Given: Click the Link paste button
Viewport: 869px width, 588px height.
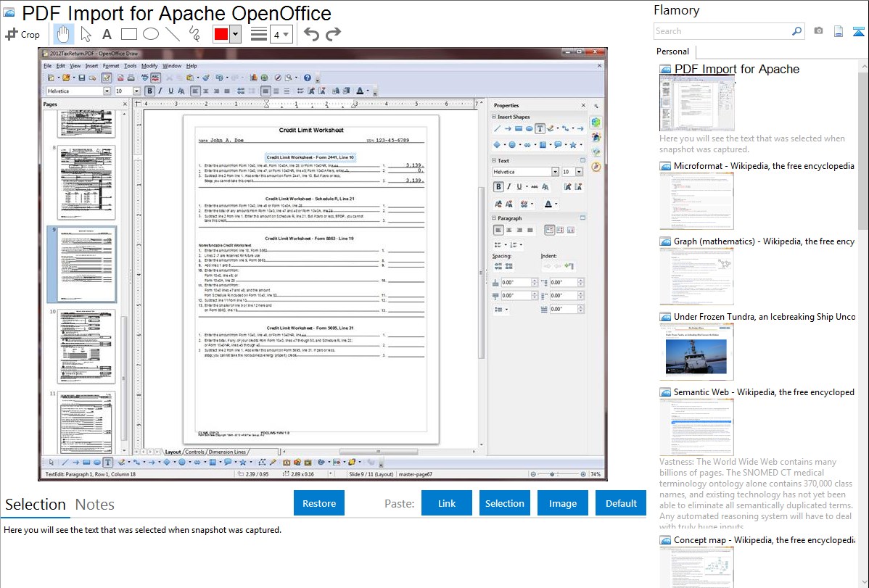Looking at the screenshot, I should tap(447, 503).
